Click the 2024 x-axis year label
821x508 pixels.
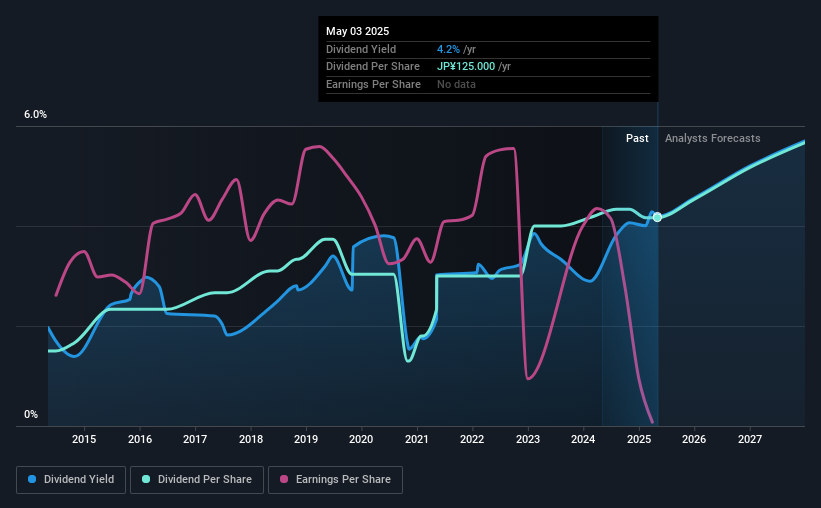coord(583,439)
